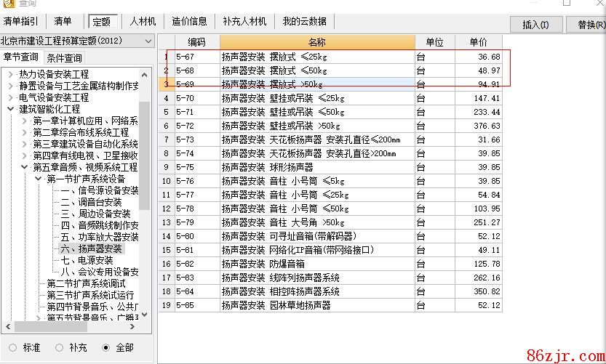The image size is (606, 364).
Task: Switch to the 清单指引 tab
Action: click(22, 21)
